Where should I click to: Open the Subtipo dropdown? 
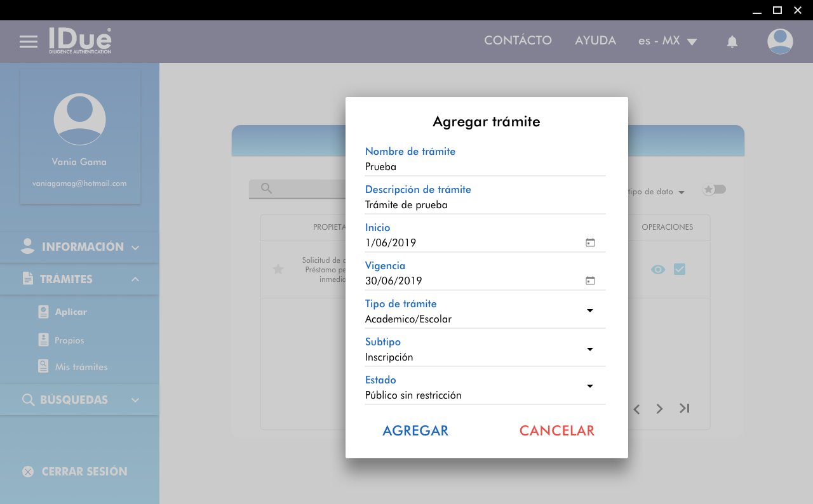coord(589,349)
